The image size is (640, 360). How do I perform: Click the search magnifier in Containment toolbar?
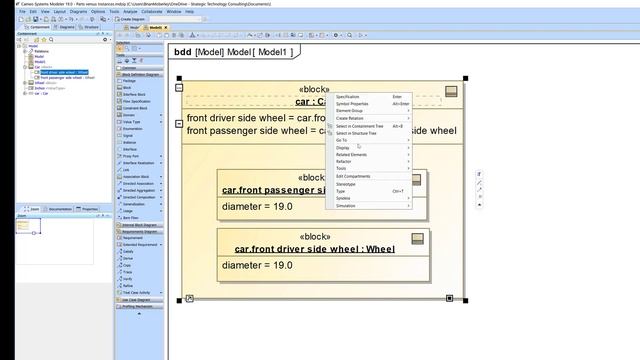click(x=51, y=40)
